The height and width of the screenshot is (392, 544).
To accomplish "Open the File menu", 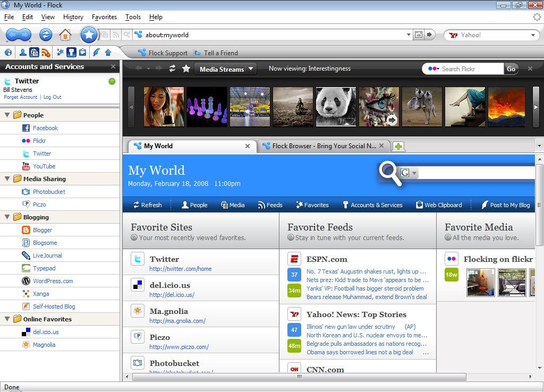I will pyautogui.click(x=9, y=17).
